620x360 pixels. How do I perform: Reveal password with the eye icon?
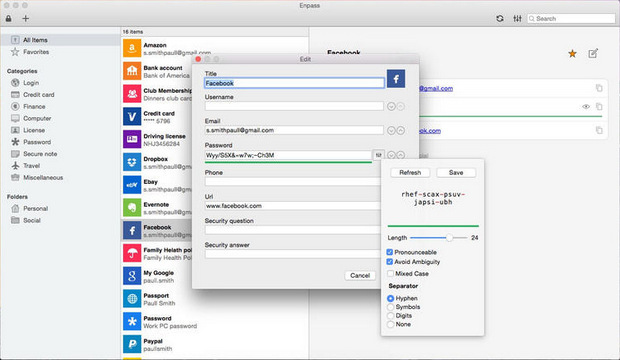coord(586,106)
